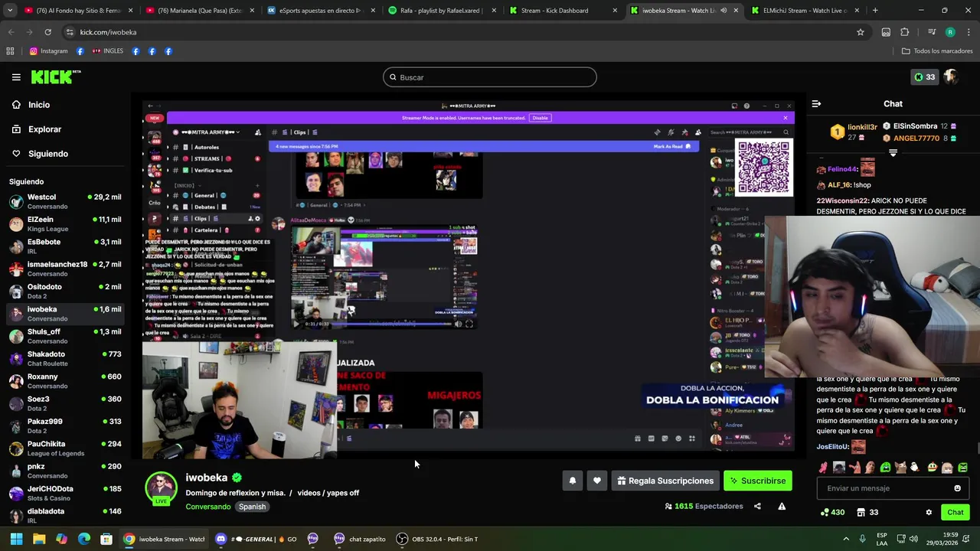Reload the page
Image resolution: width=980 pixels, height=551 pixels.
click(x=47, y=32)
